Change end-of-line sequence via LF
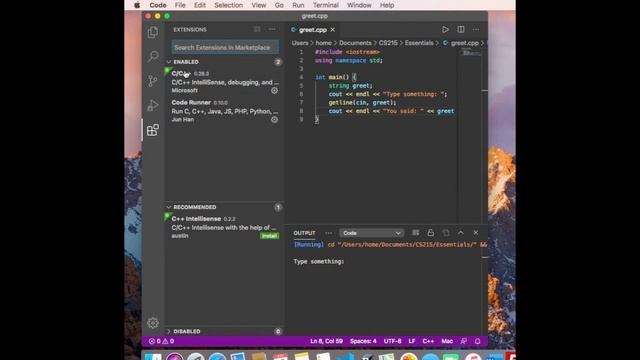Image resolution: width=640 pixels, height=360 pixels. coord(412,341)
